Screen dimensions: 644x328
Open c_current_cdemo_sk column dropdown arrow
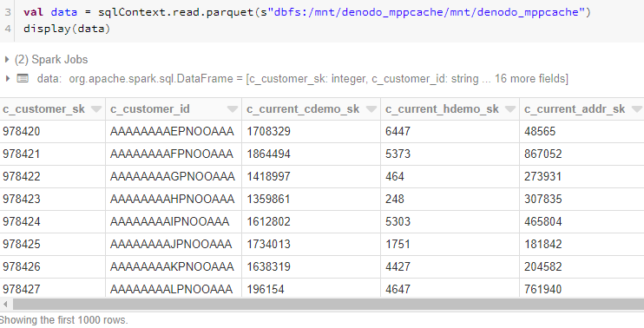tap(371, 109)
